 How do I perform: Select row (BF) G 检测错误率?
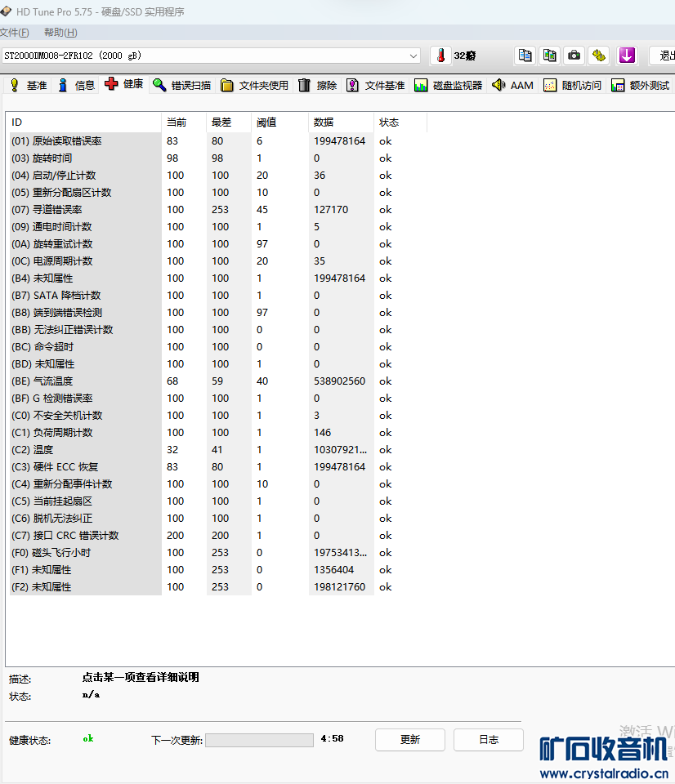217,398
